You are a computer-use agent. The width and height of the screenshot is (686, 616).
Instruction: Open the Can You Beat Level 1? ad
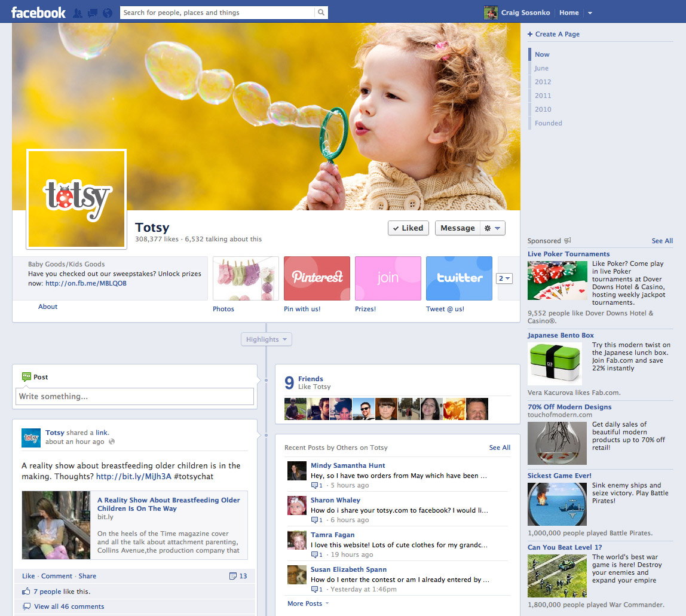coord(564,547)
